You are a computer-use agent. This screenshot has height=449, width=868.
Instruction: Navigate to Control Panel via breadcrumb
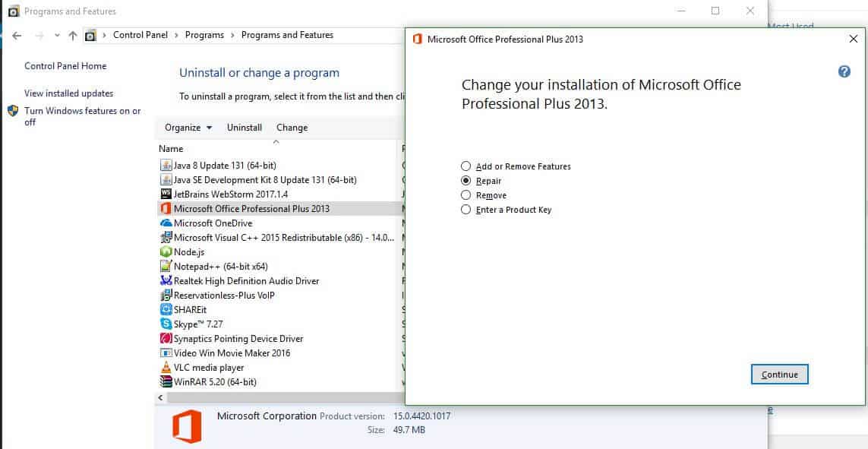point(140,35)
